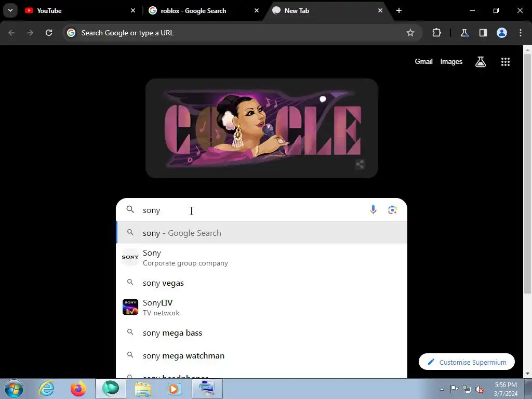Open the toolbar experiments flask icon
This screenshot has width=532, height=399.
coord(464,33)
